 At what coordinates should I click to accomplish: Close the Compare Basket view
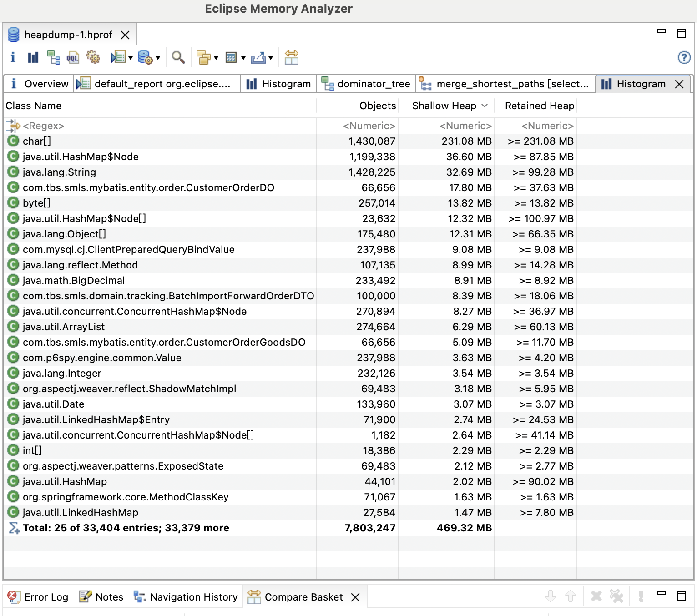tap(355, 597)
